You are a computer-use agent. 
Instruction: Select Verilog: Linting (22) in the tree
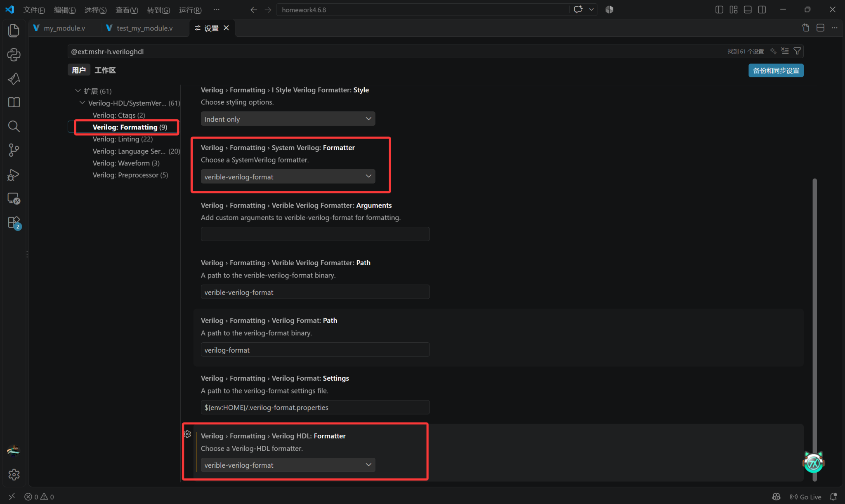(x=123, y=139)
